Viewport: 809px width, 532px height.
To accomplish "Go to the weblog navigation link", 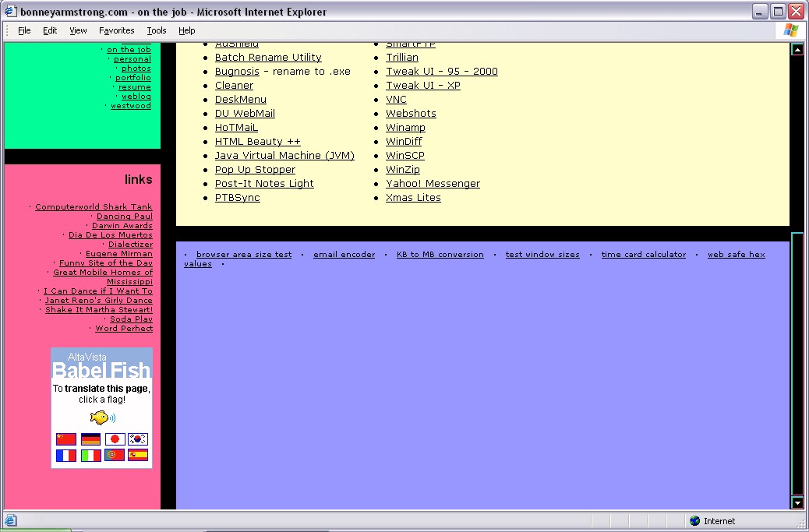I will click(136, 97).
